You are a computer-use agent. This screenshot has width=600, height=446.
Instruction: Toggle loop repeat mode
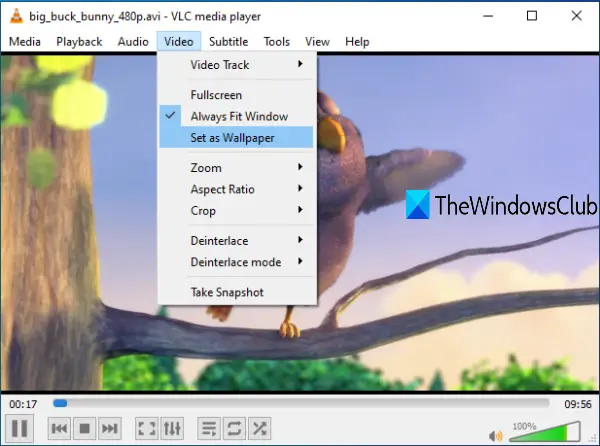click(x=234, y=428)
